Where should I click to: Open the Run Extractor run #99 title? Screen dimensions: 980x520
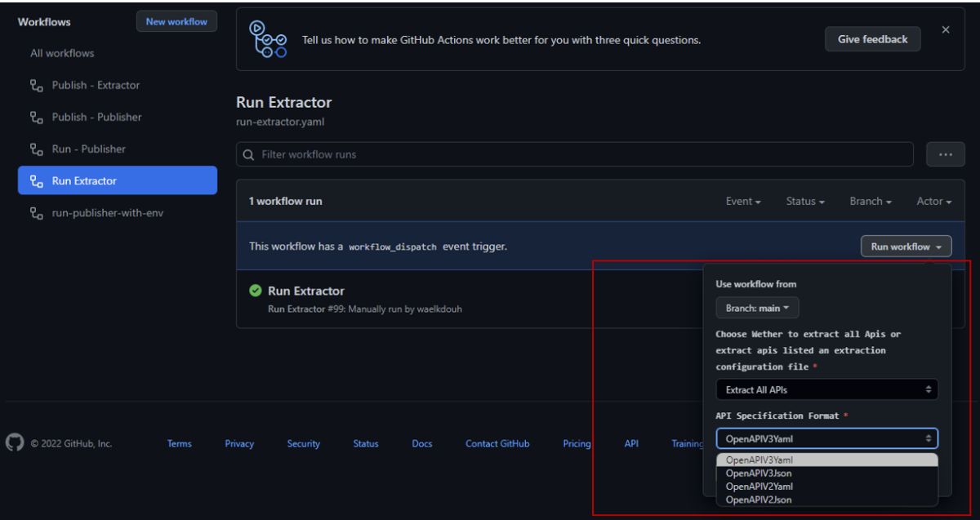(x=306, y=291)
